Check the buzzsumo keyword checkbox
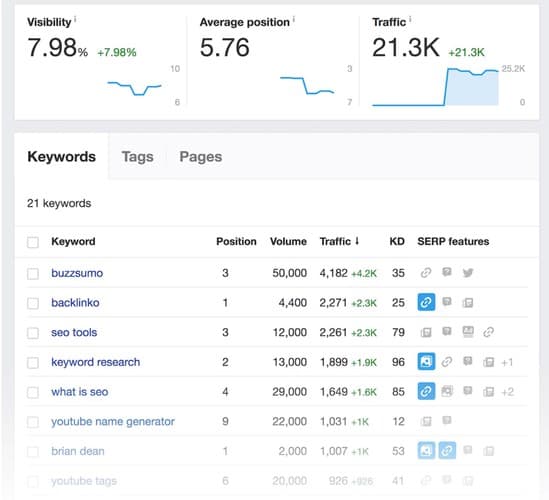Viewport: 549px width, 500px height. [x=33, y=274]
